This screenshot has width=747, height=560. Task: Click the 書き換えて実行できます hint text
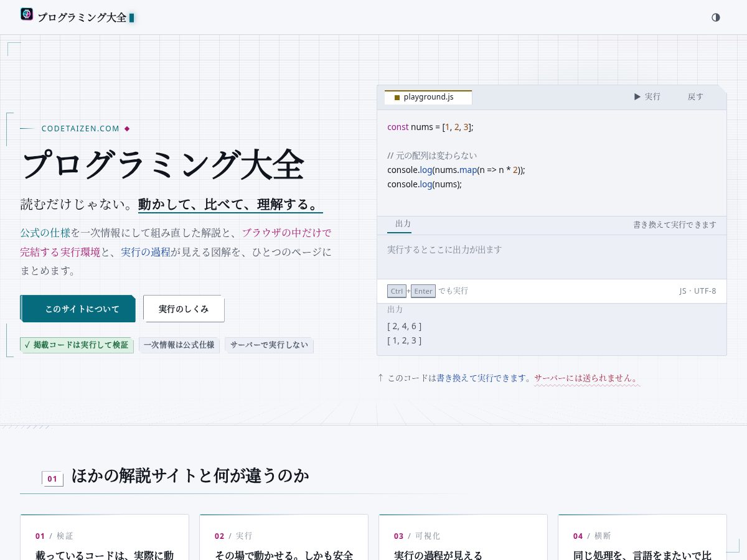coord(675,225)
